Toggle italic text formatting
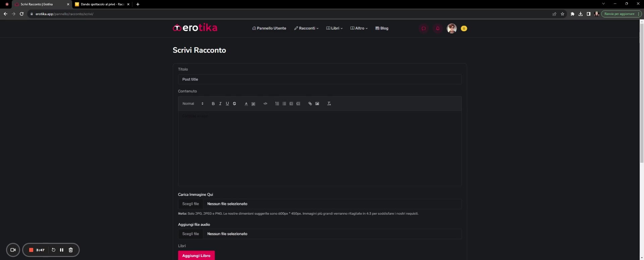Viewport: 644px width, 260px height. tap(220, 104)
